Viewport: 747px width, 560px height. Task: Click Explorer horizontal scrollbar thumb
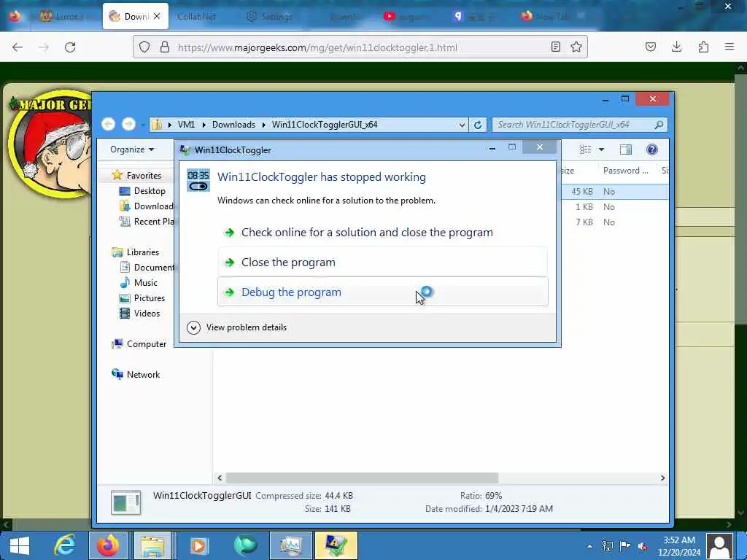point(362,478)
